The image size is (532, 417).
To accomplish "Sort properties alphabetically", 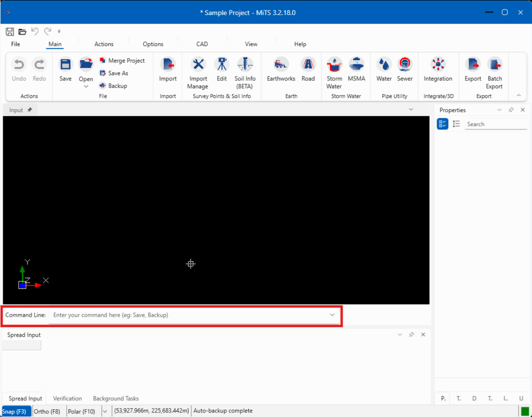I will click(x=456, y=124).
